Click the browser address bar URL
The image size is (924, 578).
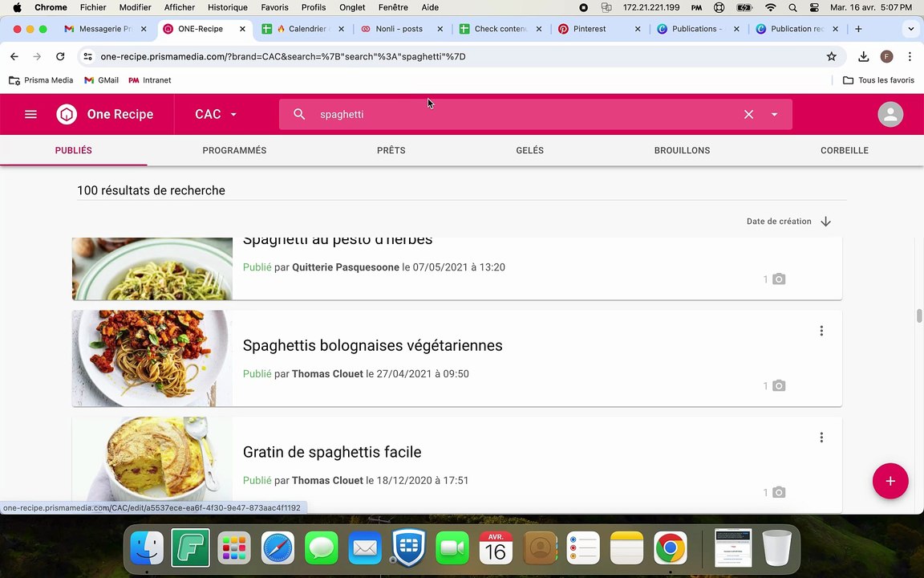[283, 57]
